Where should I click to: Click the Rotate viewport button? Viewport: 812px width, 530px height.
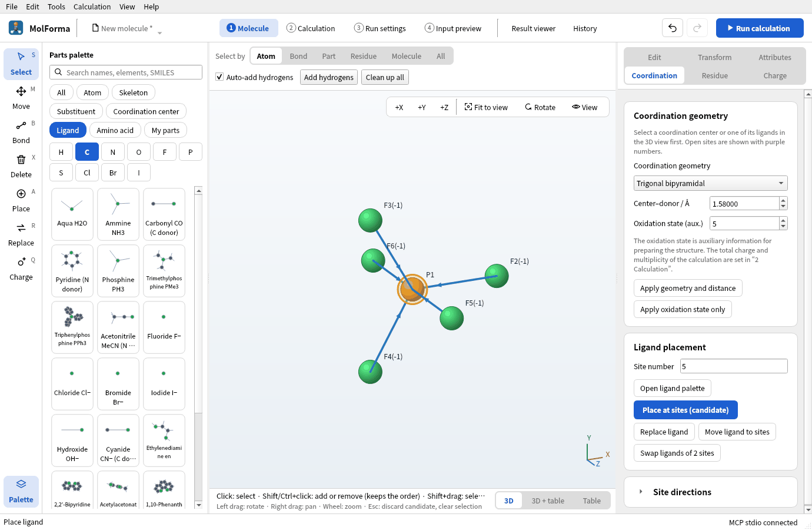[x=540, y=107]
